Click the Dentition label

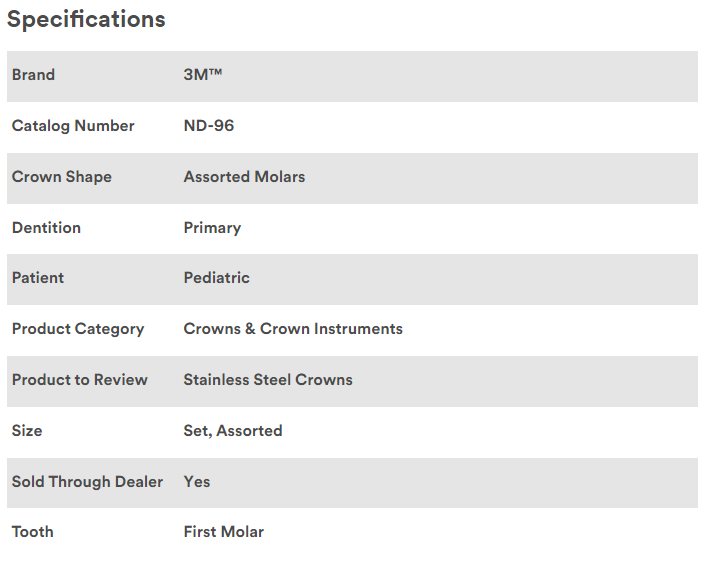point(46,228)
